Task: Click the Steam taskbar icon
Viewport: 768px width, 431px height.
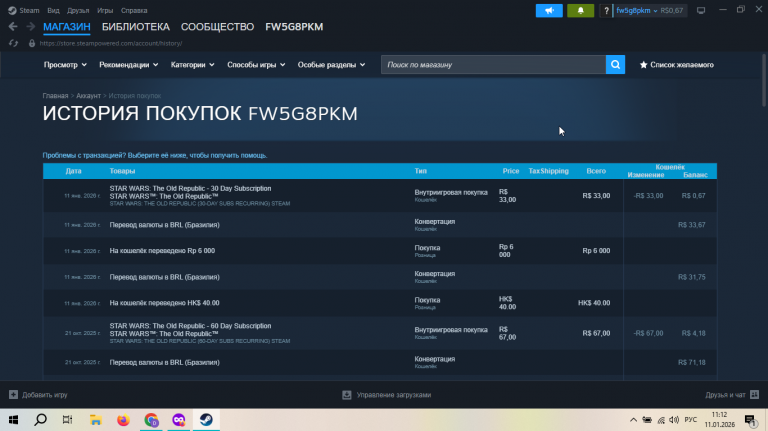Action: (206, 420)
